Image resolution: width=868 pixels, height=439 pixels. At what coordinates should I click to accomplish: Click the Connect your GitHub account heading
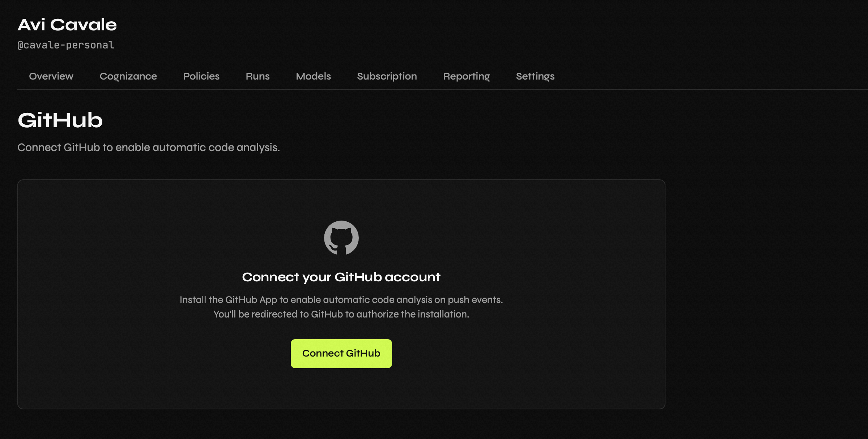point(341,277)
